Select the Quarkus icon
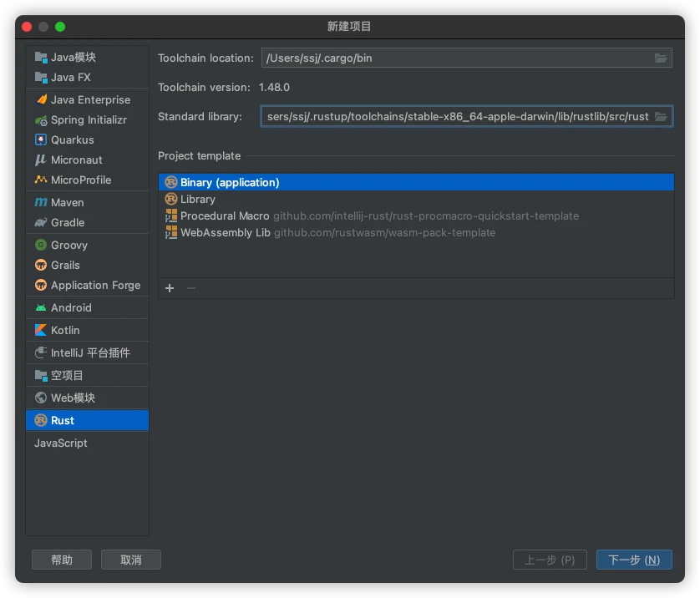This screenshot has width=700, height=598. coord(41,140)
